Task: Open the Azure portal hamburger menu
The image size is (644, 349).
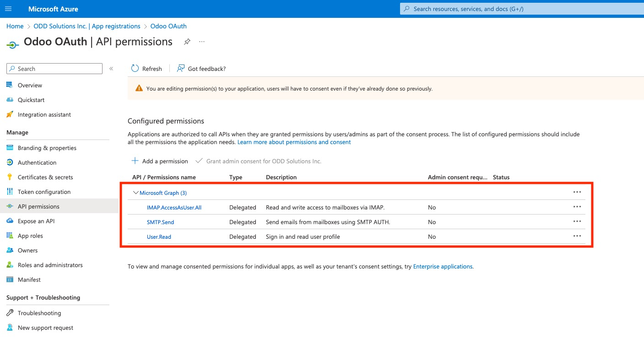Action: tap(8, 9)
